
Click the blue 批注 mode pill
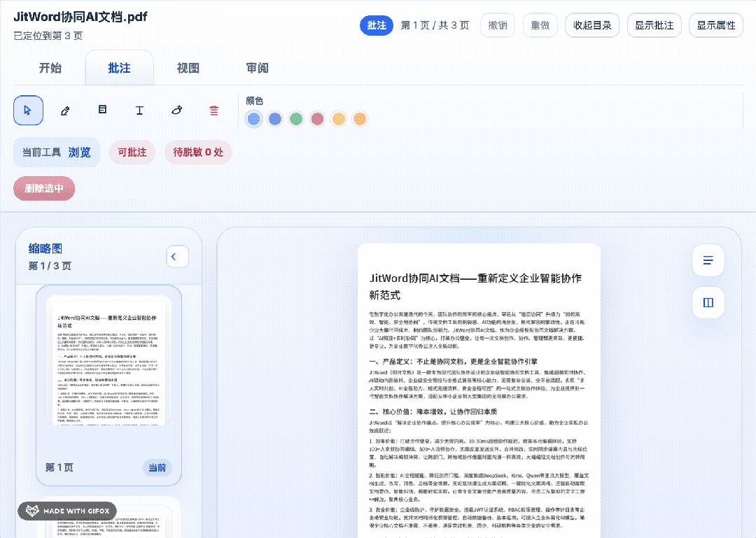click(377, 26)
